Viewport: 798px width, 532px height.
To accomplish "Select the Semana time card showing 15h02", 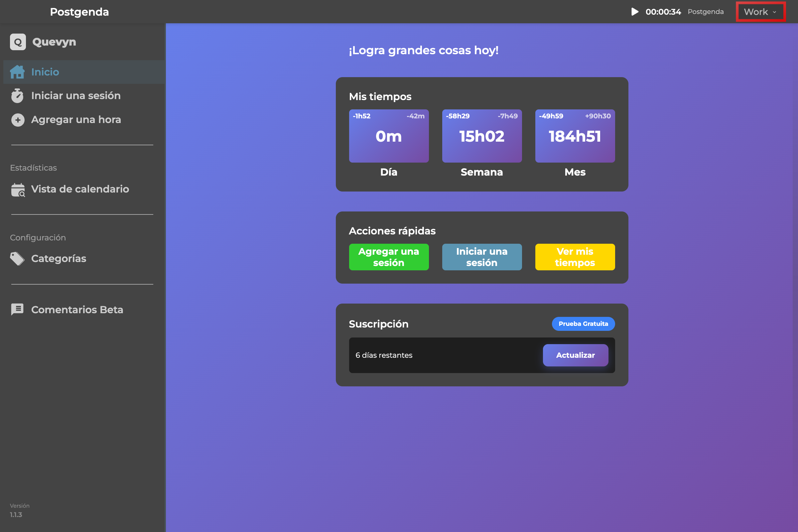I will coord(482,136).
